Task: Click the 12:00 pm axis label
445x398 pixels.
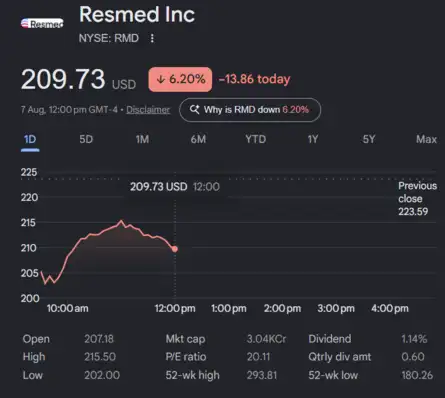Action: pyautogui.click(x=175, y=308)
